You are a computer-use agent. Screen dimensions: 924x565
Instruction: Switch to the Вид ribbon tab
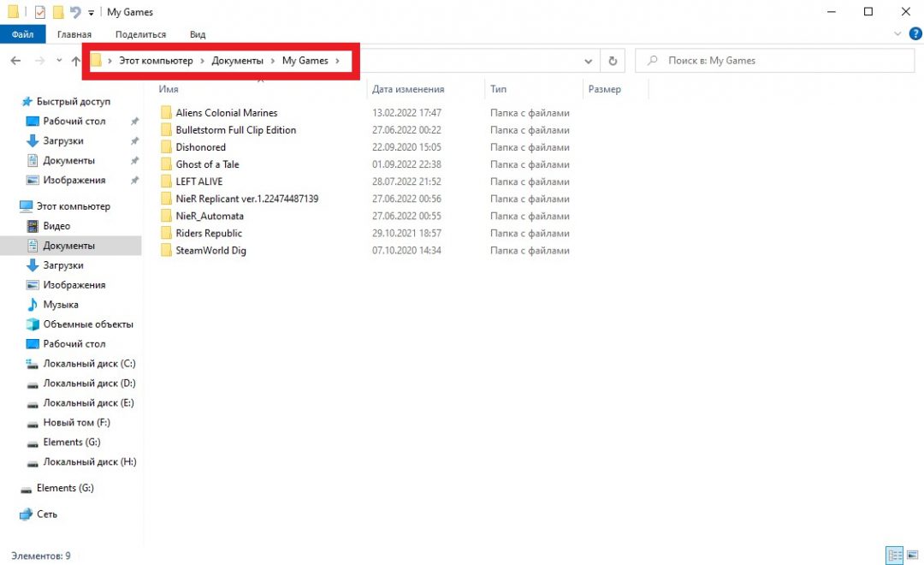[198, 34]
